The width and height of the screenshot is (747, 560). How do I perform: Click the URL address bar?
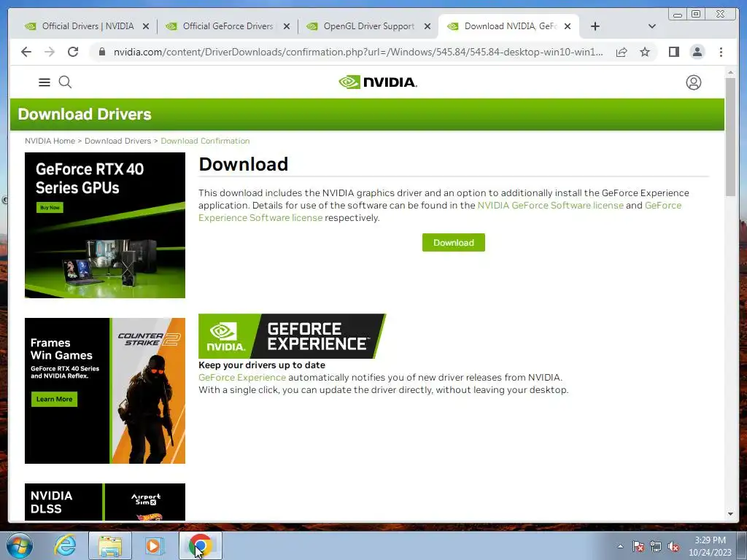pos(357,52)
